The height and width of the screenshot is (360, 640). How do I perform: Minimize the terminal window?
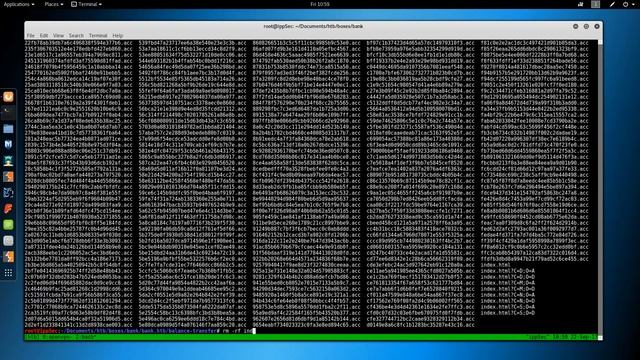[x=576, y=26]
